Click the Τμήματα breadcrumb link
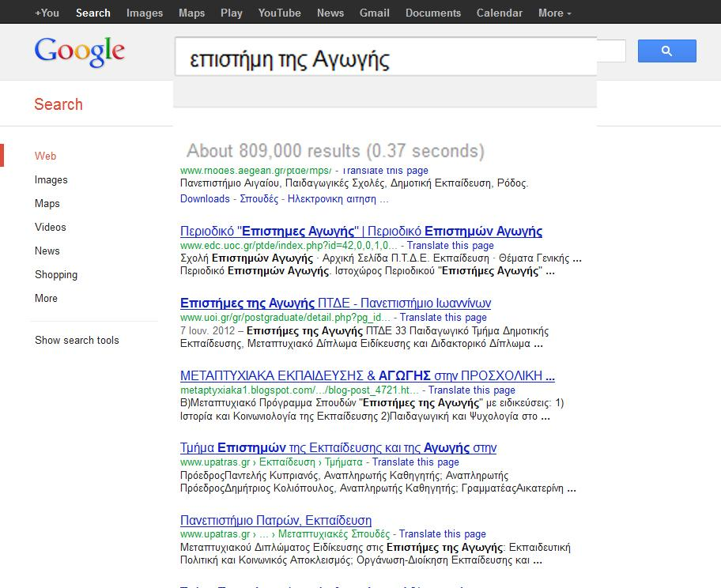 pyautogui.click(x=343, y=462)
